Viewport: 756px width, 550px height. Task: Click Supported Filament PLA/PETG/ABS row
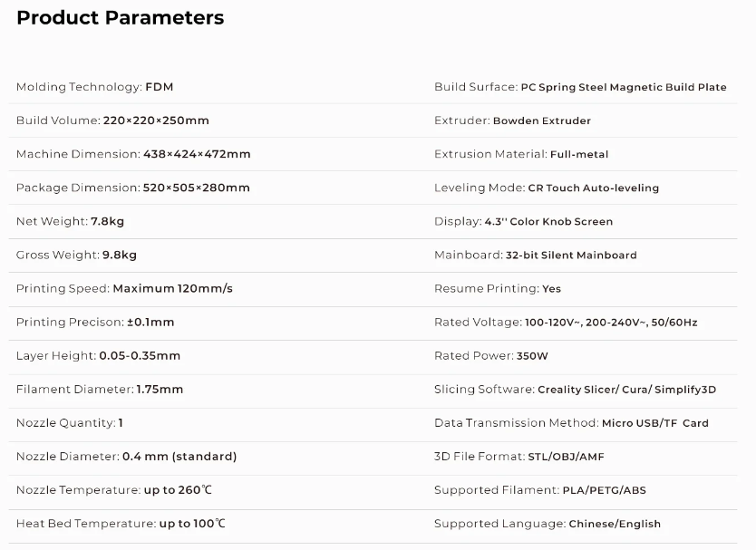(x=539, y=490)
